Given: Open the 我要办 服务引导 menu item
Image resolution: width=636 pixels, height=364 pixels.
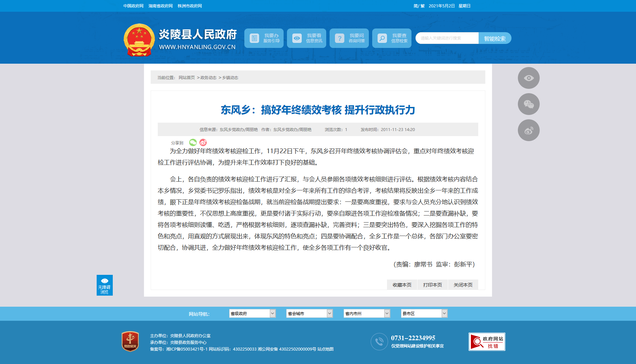Looking at the screenshot, I should point(264,38).
